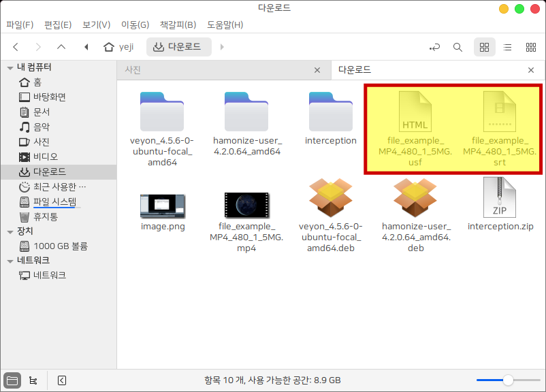Adjust the icon zoom slider

508,380
